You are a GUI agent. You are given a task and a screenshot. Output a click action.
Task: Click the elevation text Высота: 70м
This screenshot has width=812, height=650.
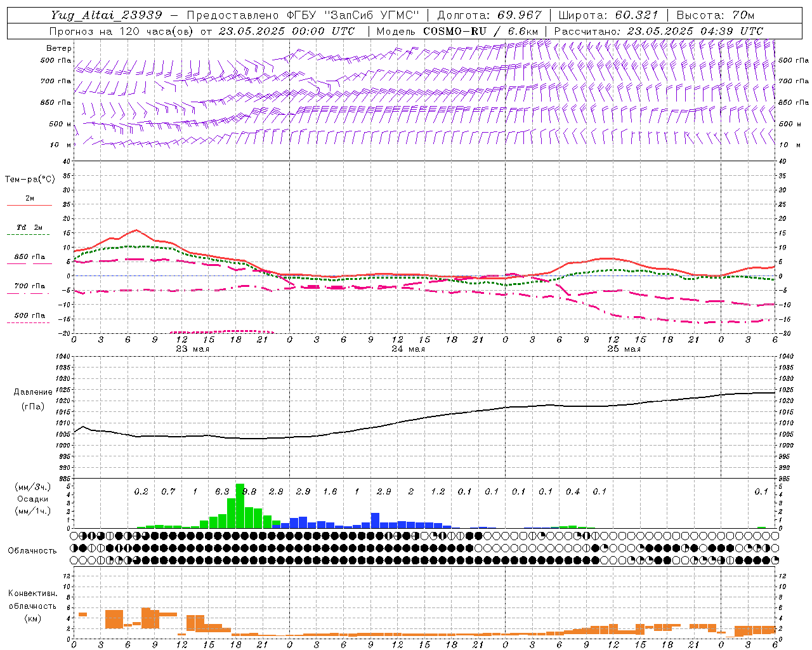pos(716,15)
